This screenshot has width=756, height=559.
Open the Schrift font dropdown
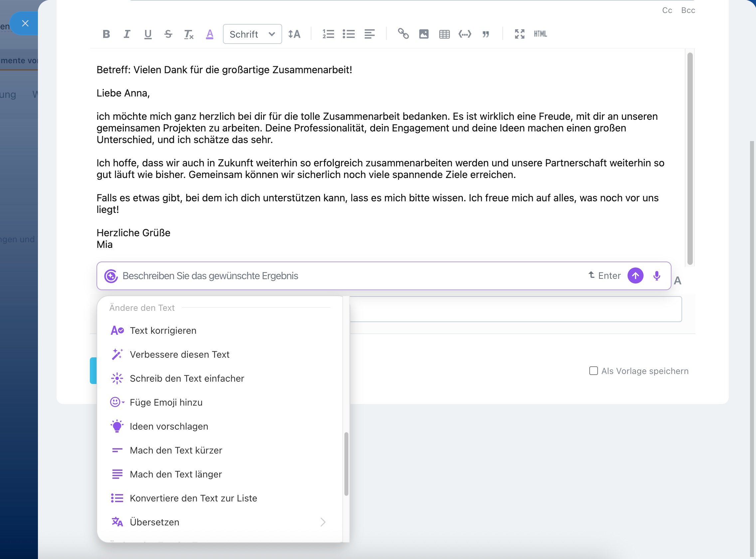point(252,34)
